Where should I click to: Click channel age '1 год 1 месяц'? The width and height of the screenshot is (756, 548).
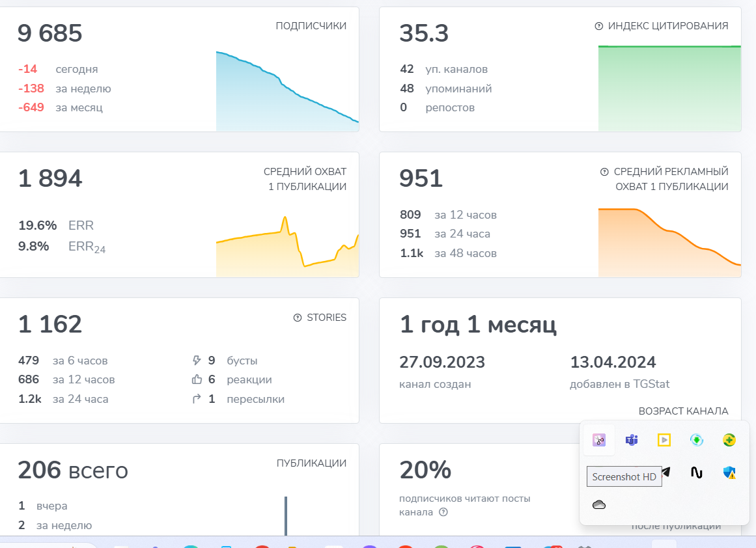(479, 324)
